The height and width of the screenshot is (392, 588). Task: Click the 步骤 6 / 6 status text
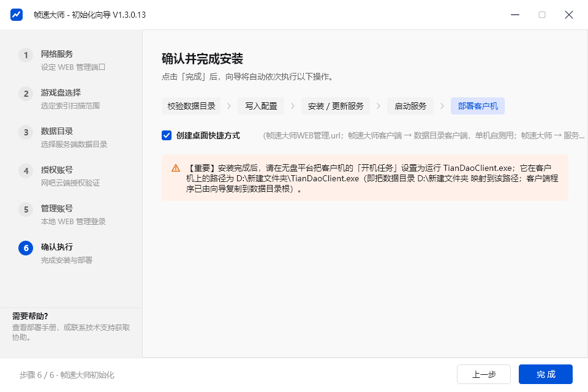(x=67, y=375)
